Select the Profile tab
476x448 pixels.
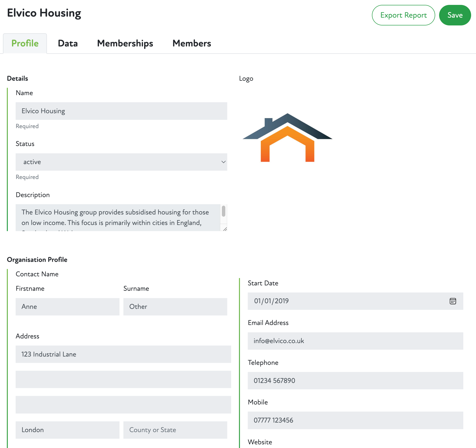(25, 43)
